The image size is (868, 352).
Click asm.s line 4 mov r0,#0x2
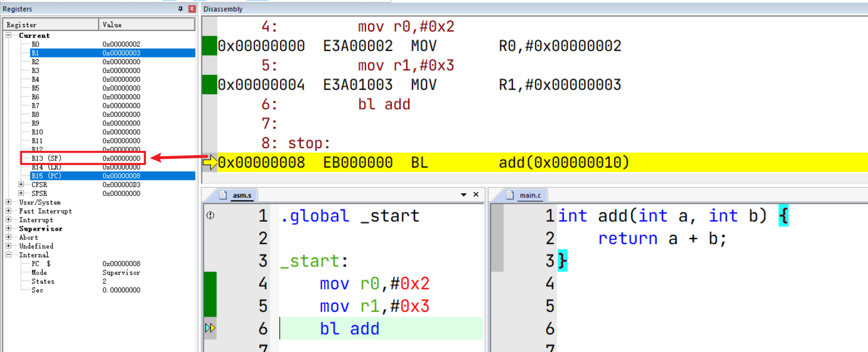tap(375, 284)
